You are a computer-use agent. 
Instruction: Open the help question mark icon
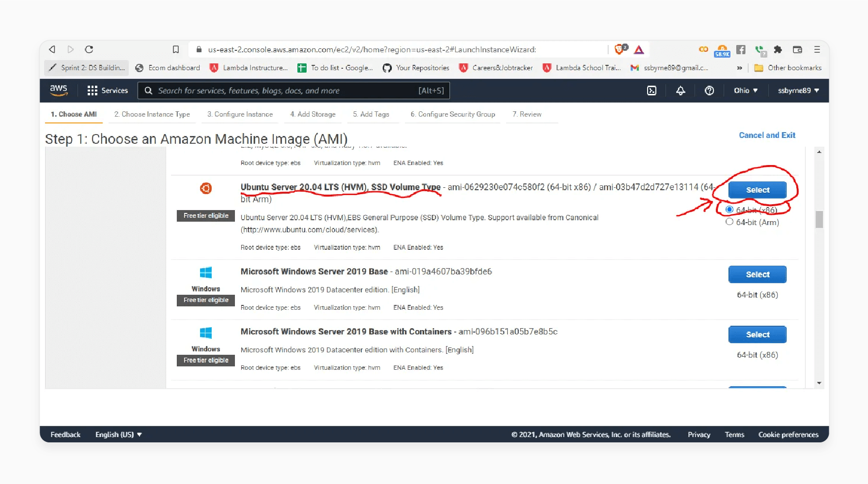709,91
